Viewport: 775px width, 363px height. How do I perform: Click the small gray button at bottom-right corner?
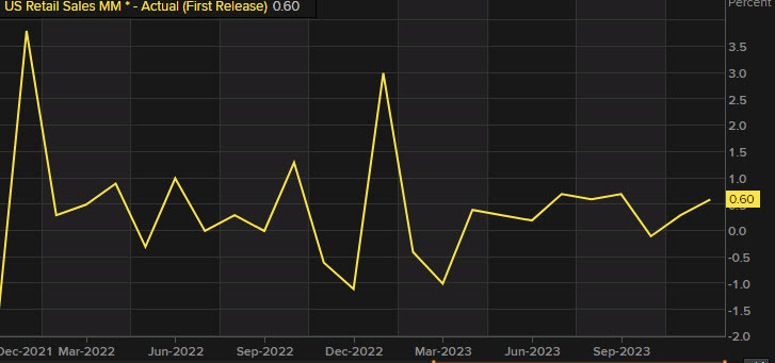pos(756,361)
